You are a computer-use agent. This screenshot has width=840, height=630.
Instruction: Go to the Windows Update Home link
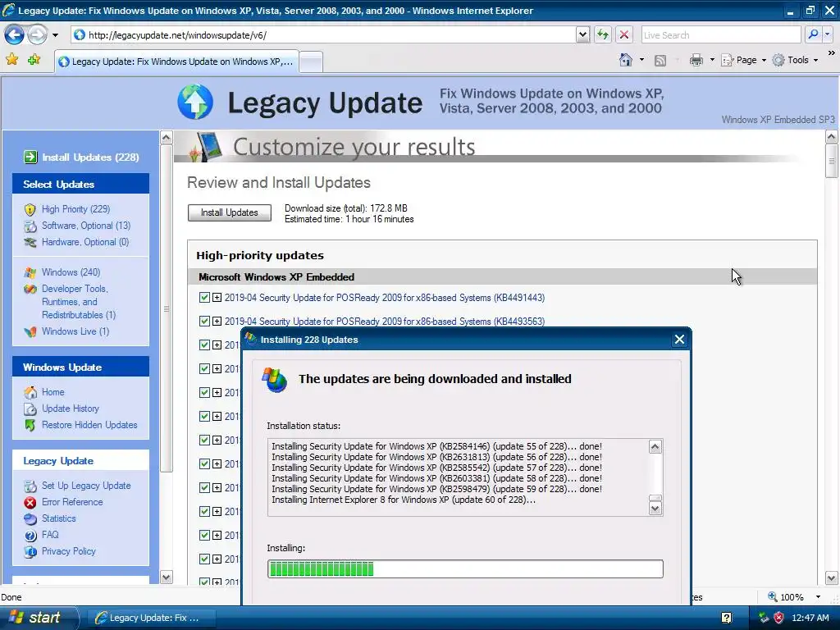coord(53,392)
